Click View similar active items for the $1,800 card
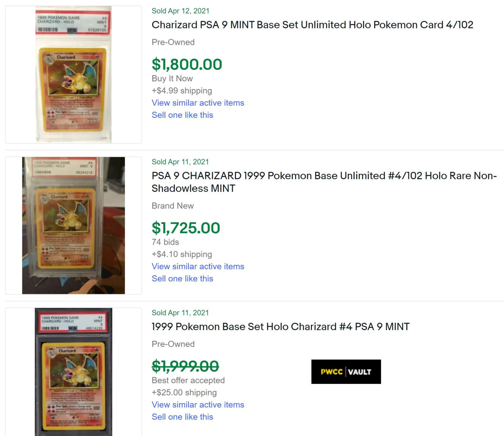This screenshot has width=504, height=436. pos(198,103)
